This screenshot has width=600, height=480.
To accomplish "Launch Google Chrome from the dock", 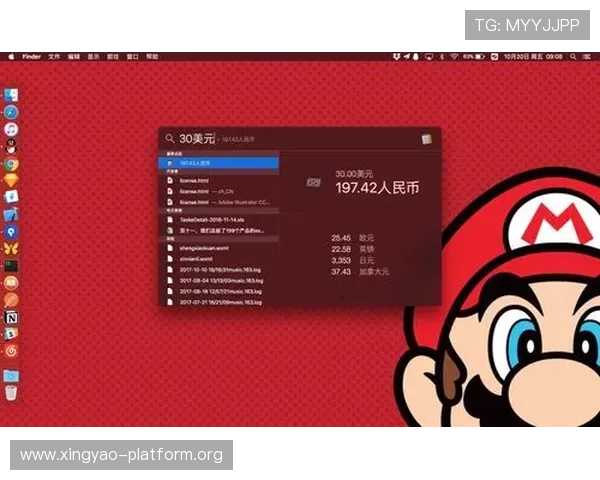I will click(x=11, y=164).
